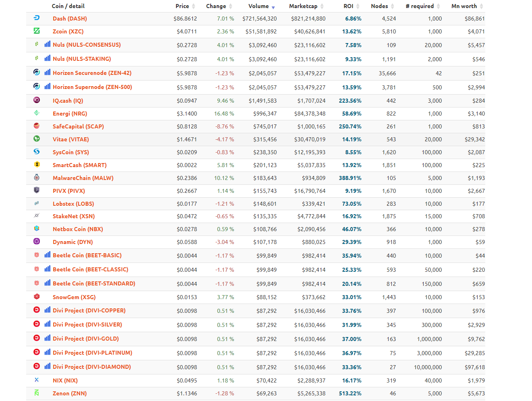Click the SafeCapital logo icon

(x=37, y=126)
